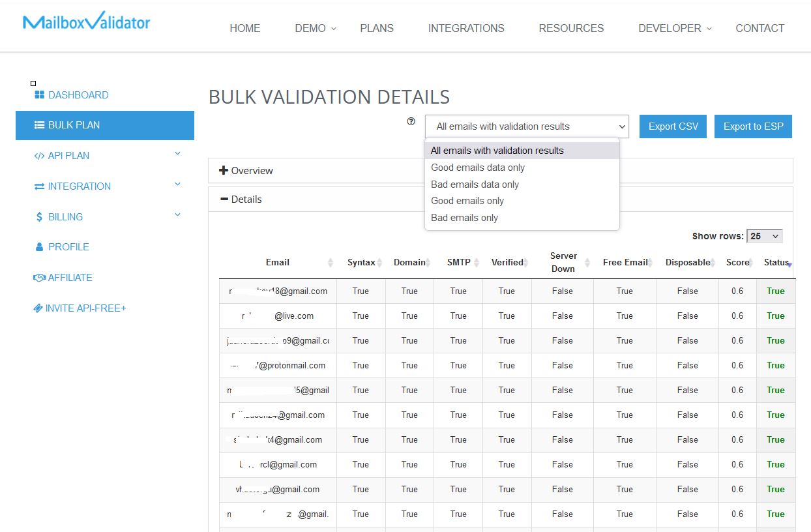Navigate to the PLANS menu item

[376, 28]
